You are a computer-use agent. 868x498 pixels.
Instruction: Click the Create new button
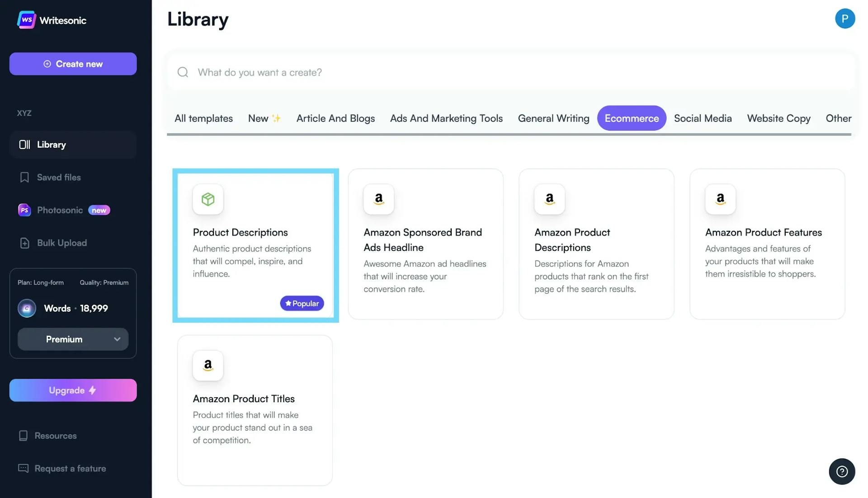[72, 64]
